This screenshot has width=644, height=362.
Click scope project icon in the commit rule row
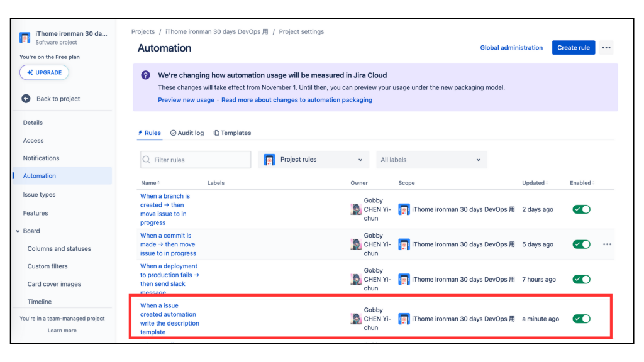click(404, 244)
